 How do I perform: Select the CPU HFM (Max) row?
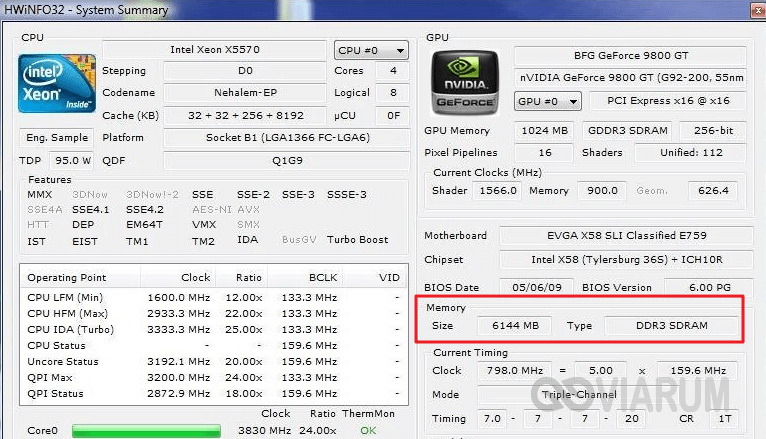pyautogui.click(x=213, y=314)
